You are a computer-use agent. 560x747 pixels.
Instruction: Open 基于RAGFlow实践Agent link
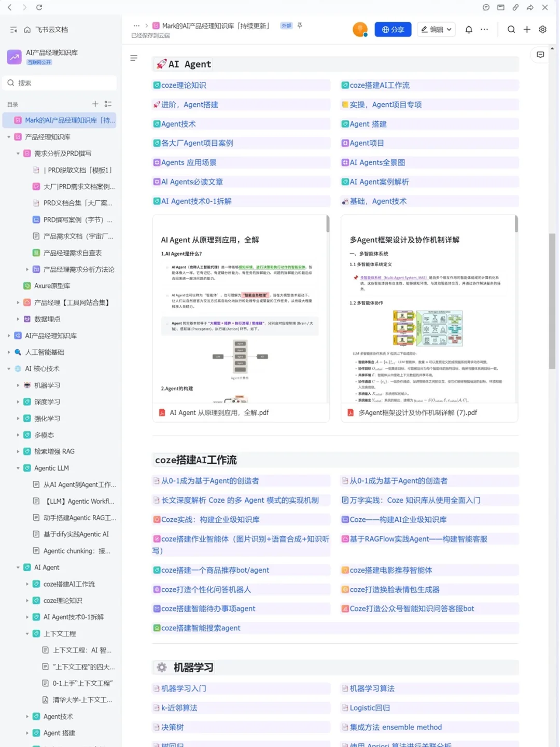pyautogui.click(x=418, y=539)
